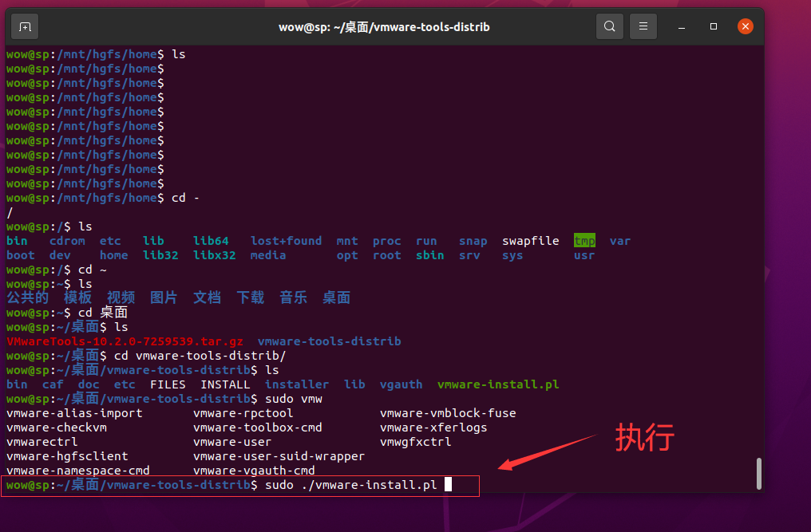Click the sbin directory name
811x532 pixels.
coord(429,255)
